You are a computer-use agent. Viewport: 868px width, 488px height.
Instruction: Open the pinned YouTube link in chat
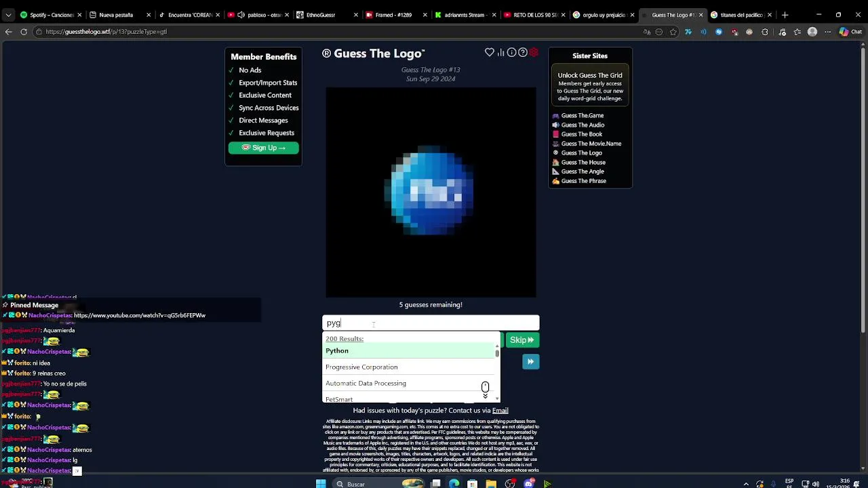(139, 315)
